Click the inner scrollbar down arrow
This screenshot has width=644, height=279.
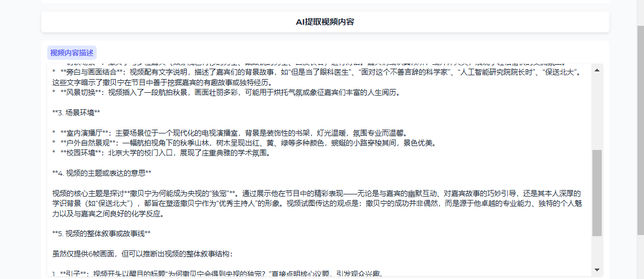point(597,270)
